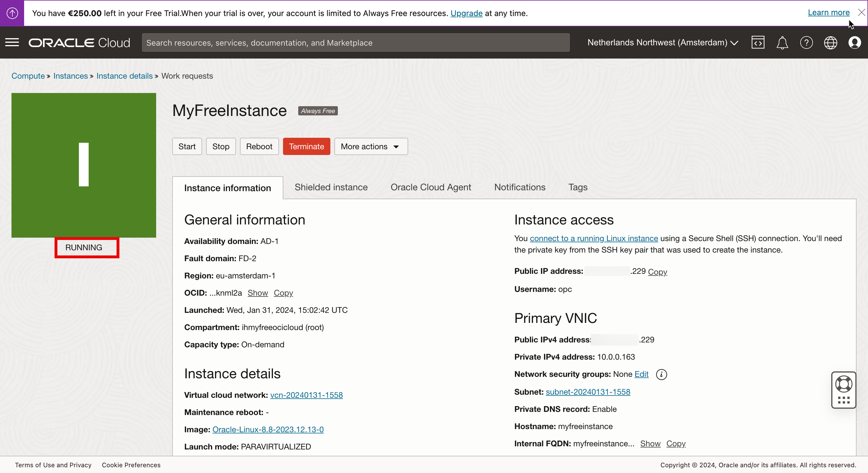Click the language globe icon

(x=830, y=43)
